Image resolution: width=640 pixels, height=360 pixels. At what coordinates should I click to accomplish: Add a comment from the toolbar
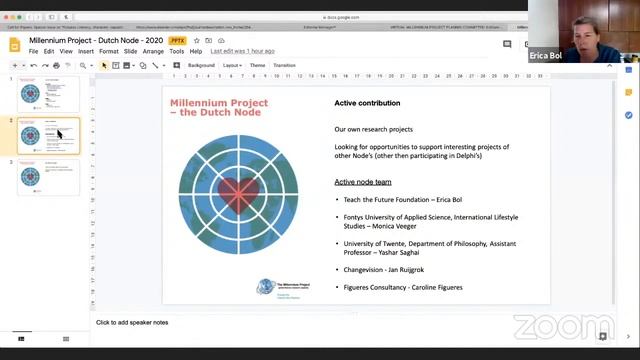pyautogui.click(x=176, y=65)
